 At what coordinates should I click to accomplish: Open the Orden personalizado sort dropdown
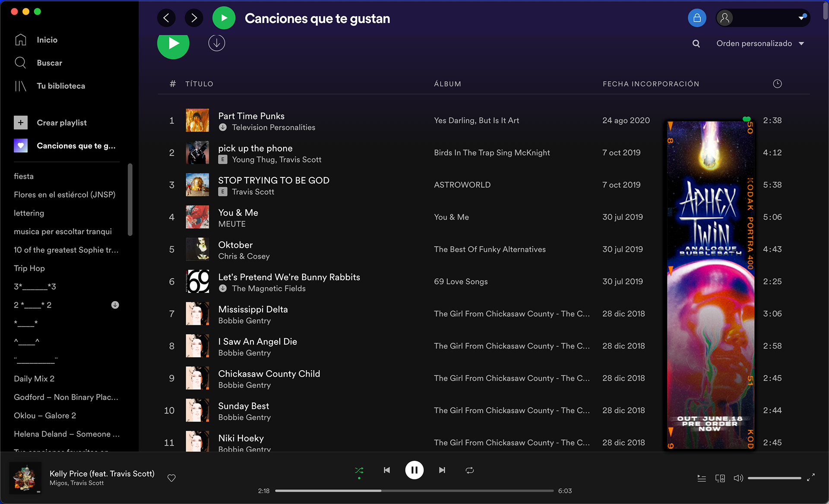point(760,44)
